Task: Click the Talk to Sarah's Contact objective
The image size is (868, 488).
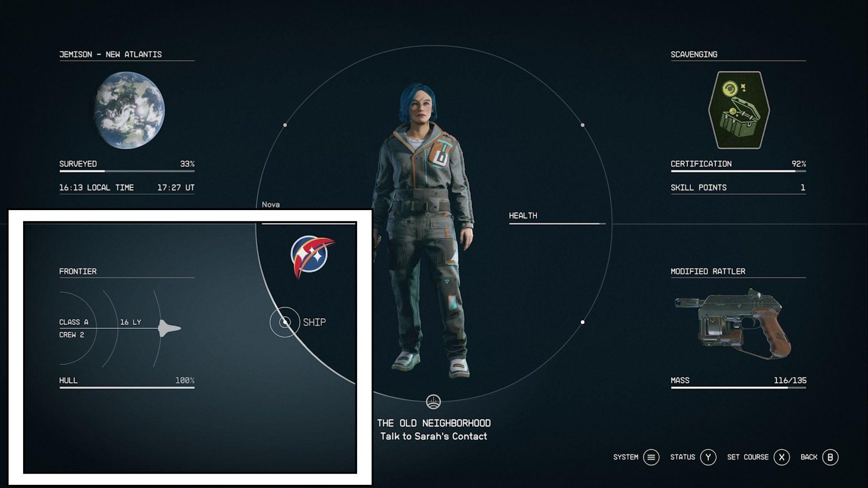Action: point(434,436)
